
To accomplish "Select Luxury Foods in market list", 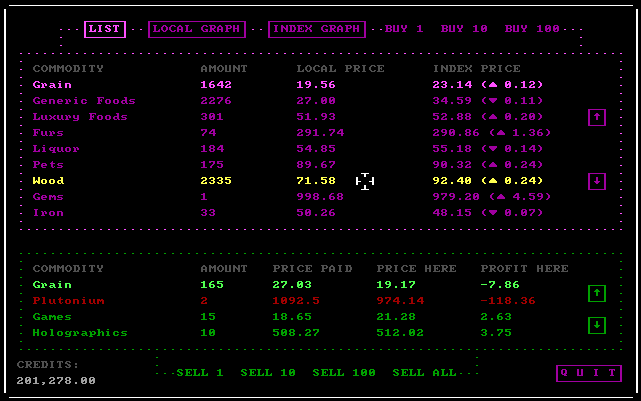I will 80,117.
